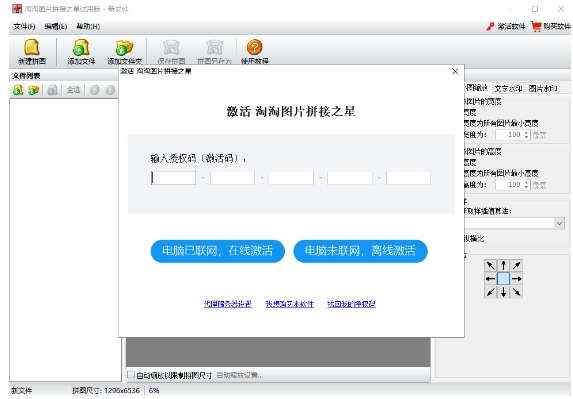The height and width of the screenshot is (399, 573).
Task: Focus the second activation code box
Action: point(232,178)
